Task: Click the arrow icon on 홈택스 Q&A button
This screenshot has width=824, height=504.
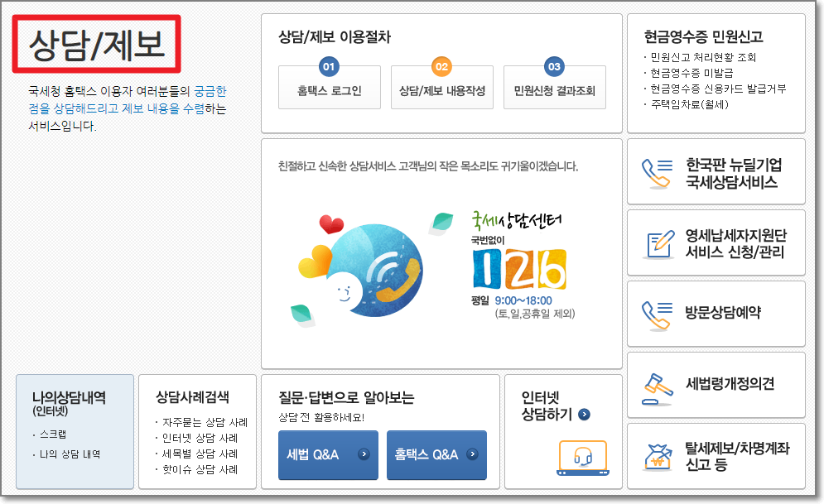Action: coord(472,454)
